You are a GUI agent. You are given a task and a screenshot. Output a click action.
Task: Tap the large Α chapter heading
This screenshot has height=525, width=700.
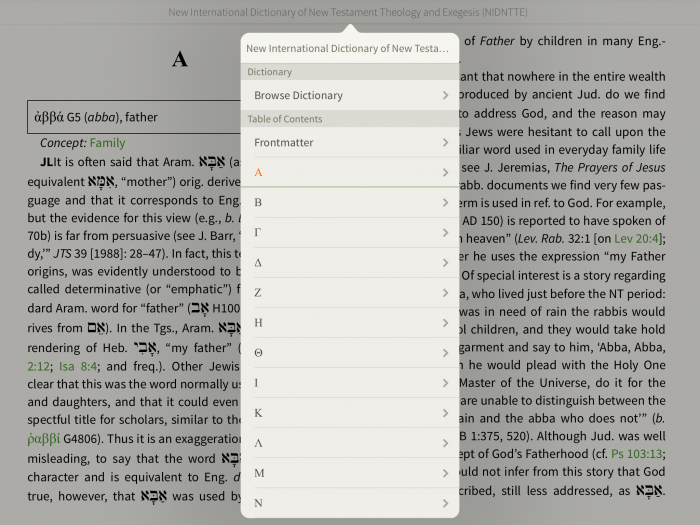click(179, 59)
